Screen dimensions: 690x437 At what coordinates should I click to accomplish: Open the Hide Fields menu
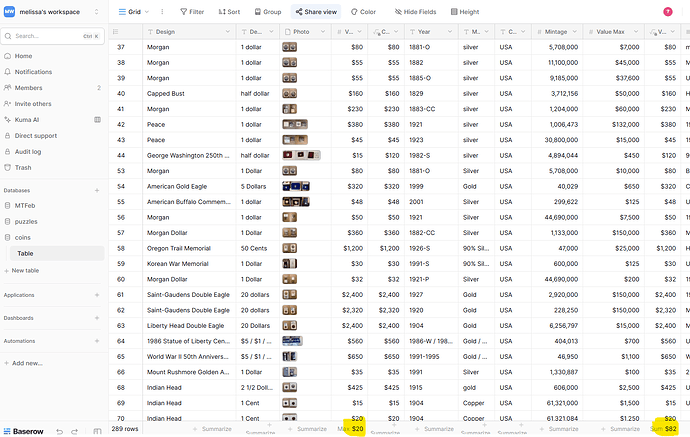coord(415,12)
